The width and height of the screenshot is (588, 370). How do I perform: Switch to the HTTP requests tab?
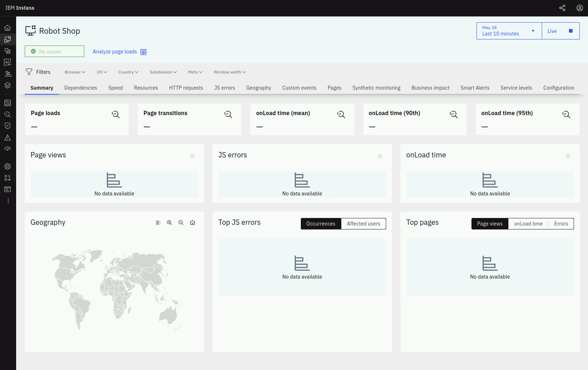[186, 88]
